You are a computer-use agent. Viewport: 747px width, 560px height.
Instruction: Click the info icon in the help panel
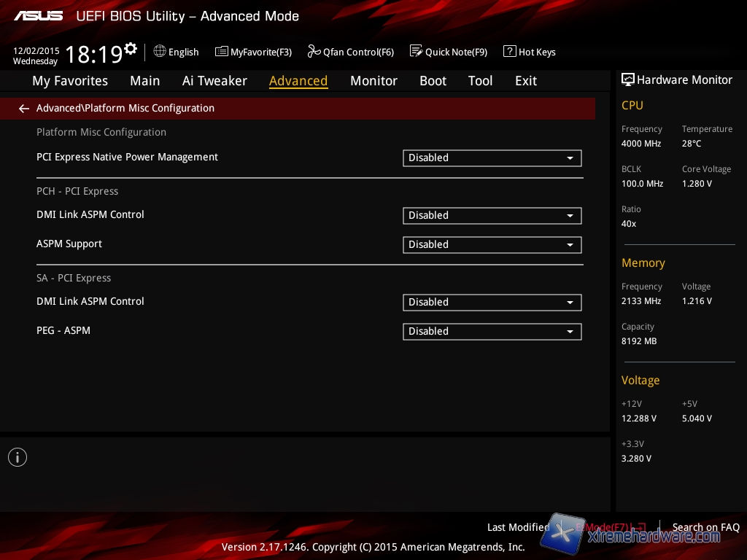(18, 457)
